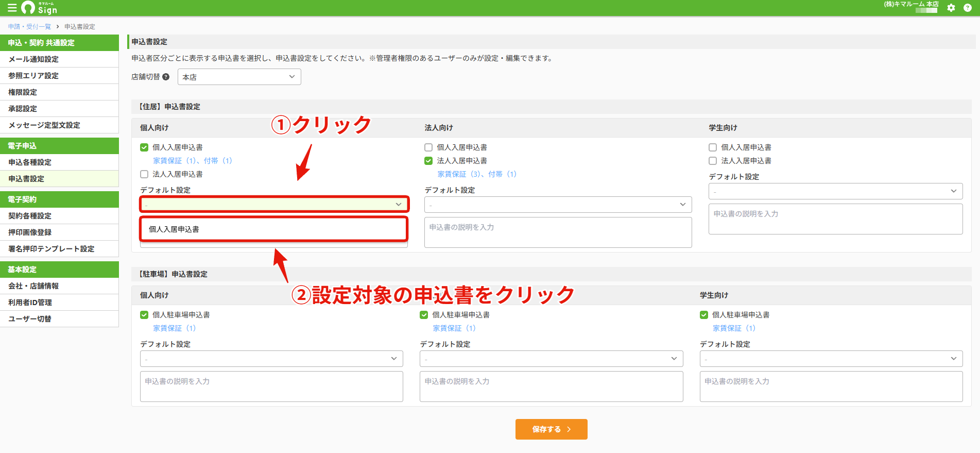
Task: Open 署名押印テンプレート設定 in sidebar
Action: 59,249
